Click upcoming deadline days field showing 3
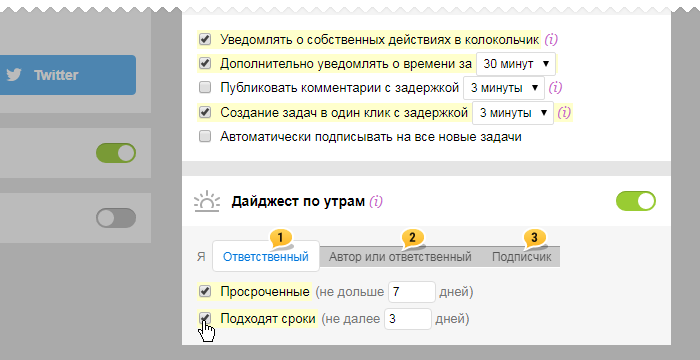 [408, 319]
